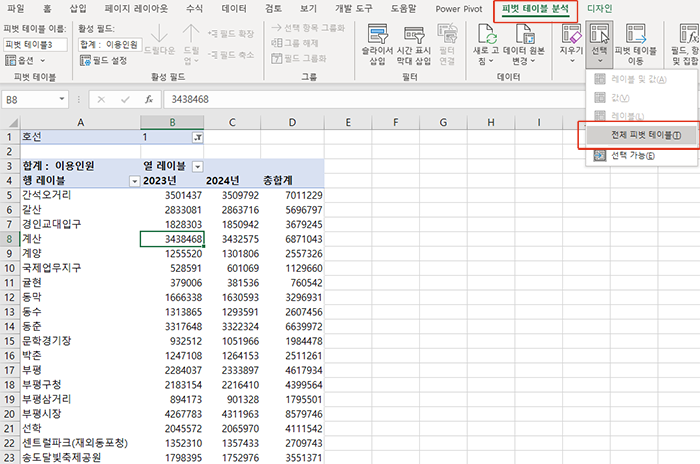Viewport: 700px width, 464px height.
Task: Click 필드 그룹화 option
Action: pos(299,59)
